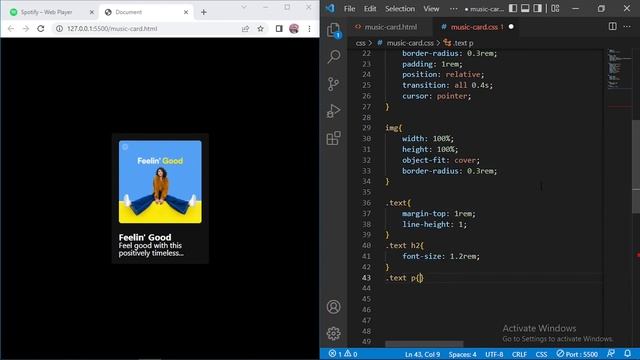Image resolution: width=640 pixels, height=360 pixels.
Task: Open the browser tab search chevron
Action: point(244,7)
